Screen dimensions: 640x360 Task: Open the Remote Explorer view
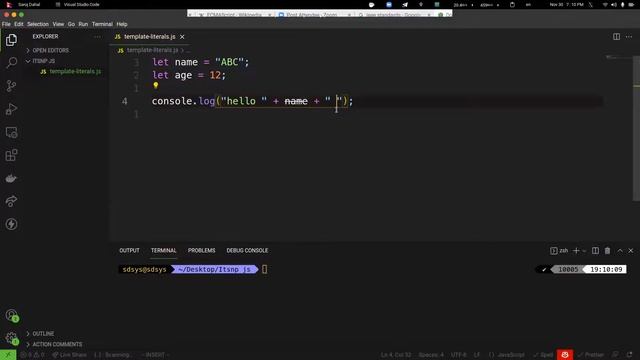[11, 132]
